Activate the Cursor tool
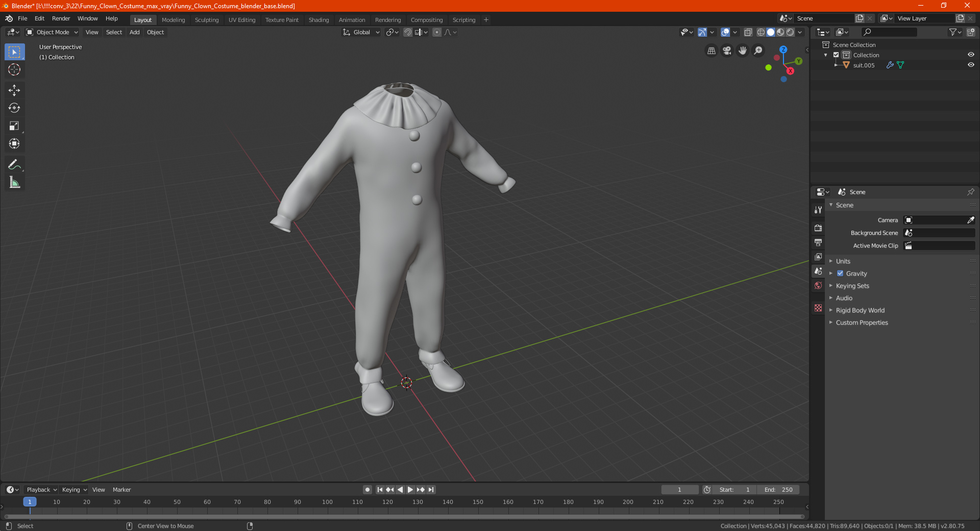The image size is (980, 531). tap(14, 69)
